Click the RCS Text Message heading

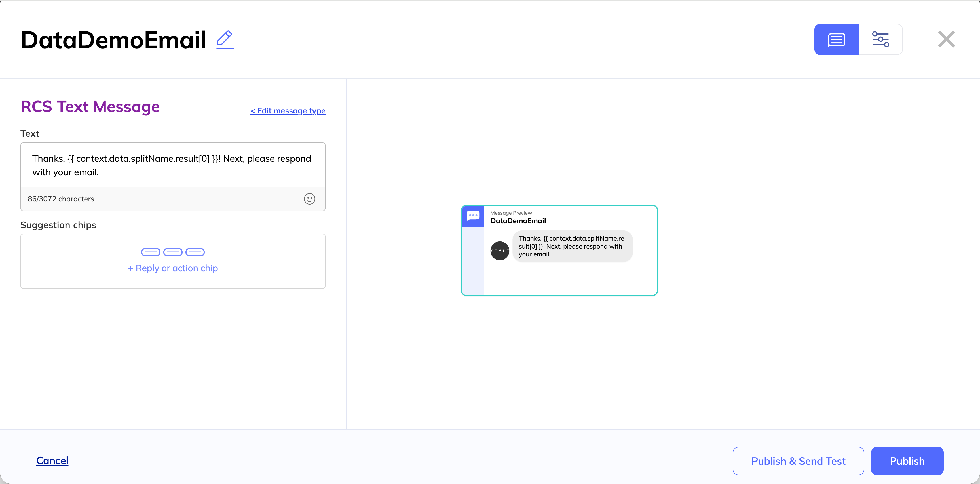pos(90,107)
